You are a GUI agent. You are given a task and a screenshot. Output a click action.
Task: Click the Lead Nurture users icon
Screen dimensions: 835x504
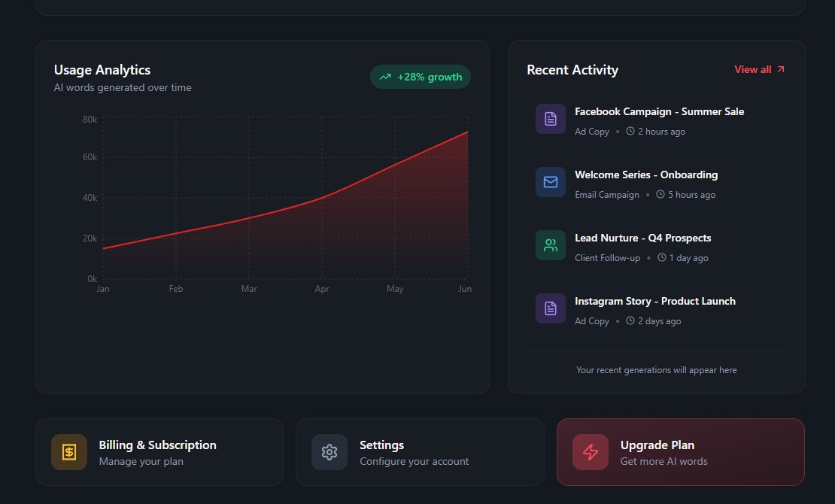(550, 245)
